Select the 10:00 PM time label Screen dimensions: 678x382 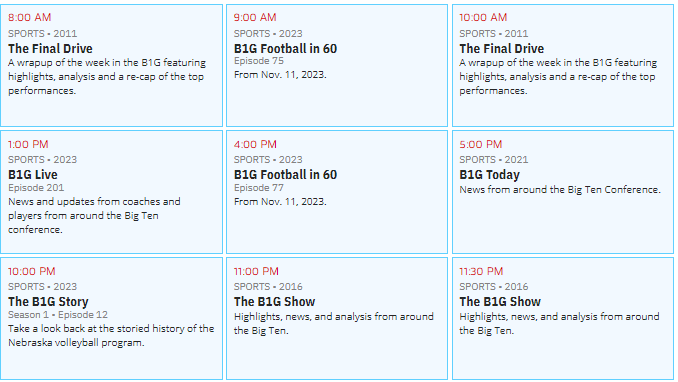click(32, 271)
